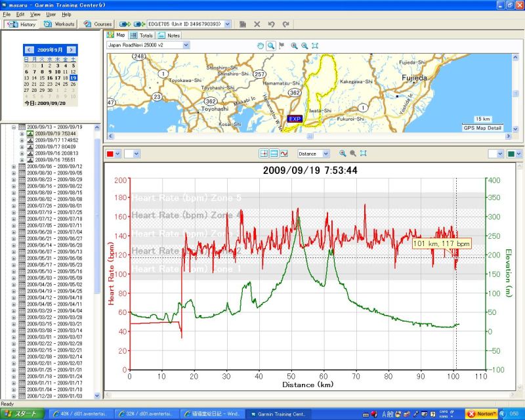Toggle horizontal gridlines on the graph
The height and width of the screenshot is (420, 525).
coord(274,154)
